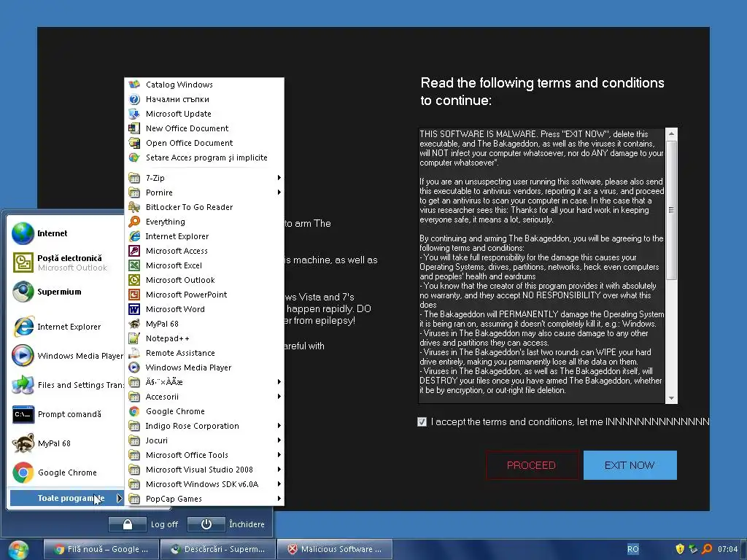Open Toate programele menu entry
The height and width of the screenshot is (560, 747).
pyautogui.click(x=66, y=498)
